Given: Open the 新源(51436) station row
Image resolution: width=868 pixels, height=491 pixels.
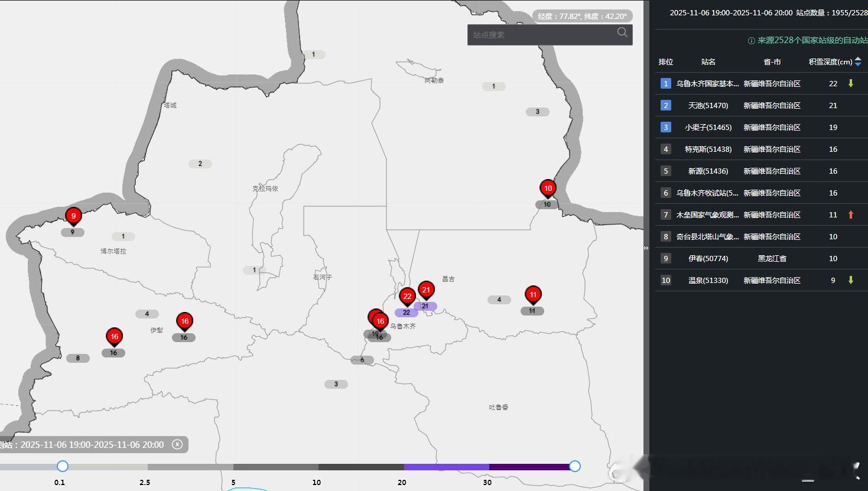Looking at the screenshot, I should [761, 171].
